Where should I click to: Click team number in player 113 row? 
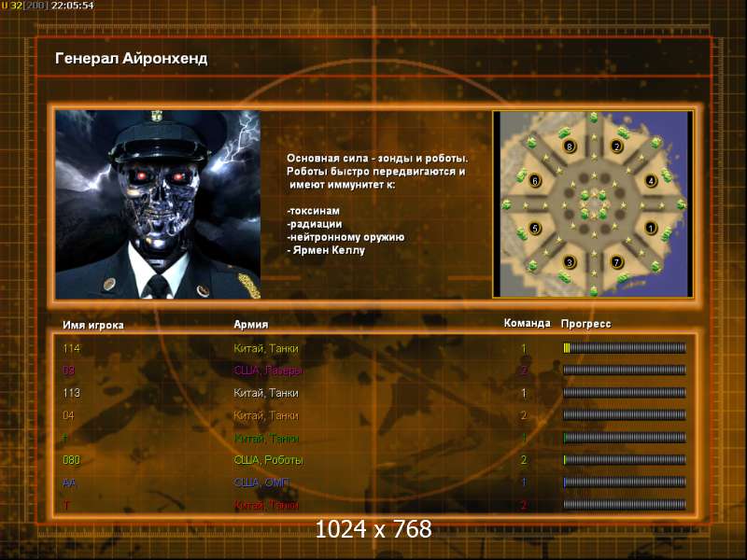(x=524, y=393)
